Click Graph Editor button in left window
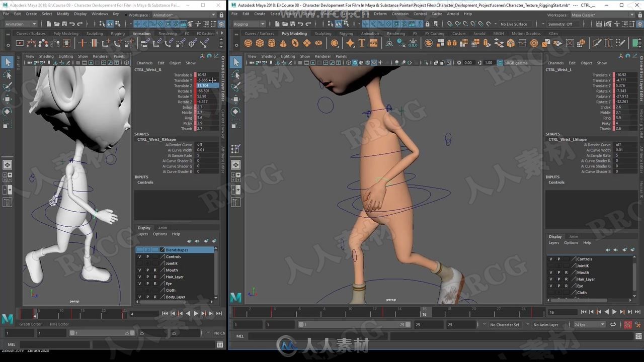The height and width of the screenshot is (362, 644). click(x=31, y=324)
